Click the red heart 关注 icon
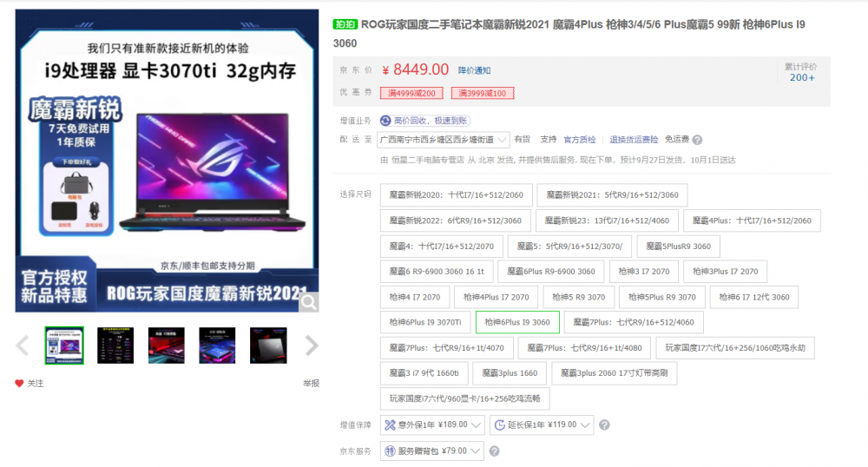The width and height of the screenshot is (868, 467). 19,383
